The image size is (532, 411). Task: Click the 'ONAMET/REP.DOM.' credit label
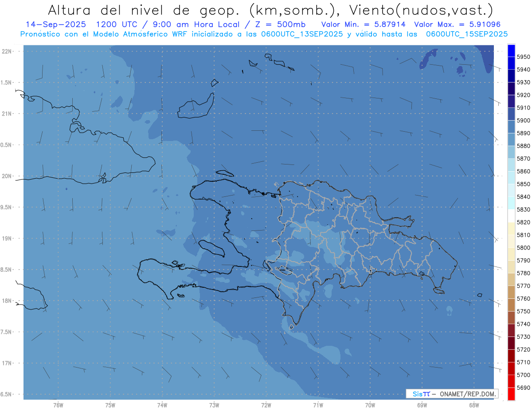tap(468, 394)
